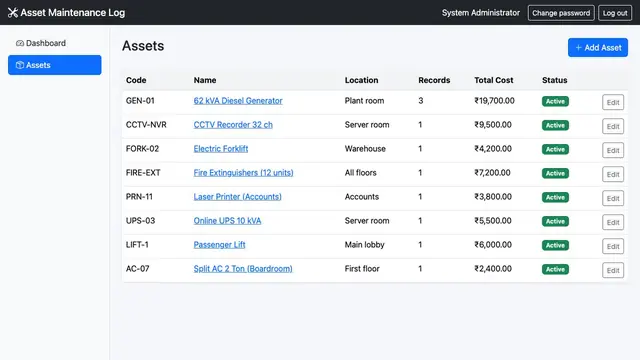
Task: Edit the FORK-02 asset row
Action: click(x=613, y=151)
